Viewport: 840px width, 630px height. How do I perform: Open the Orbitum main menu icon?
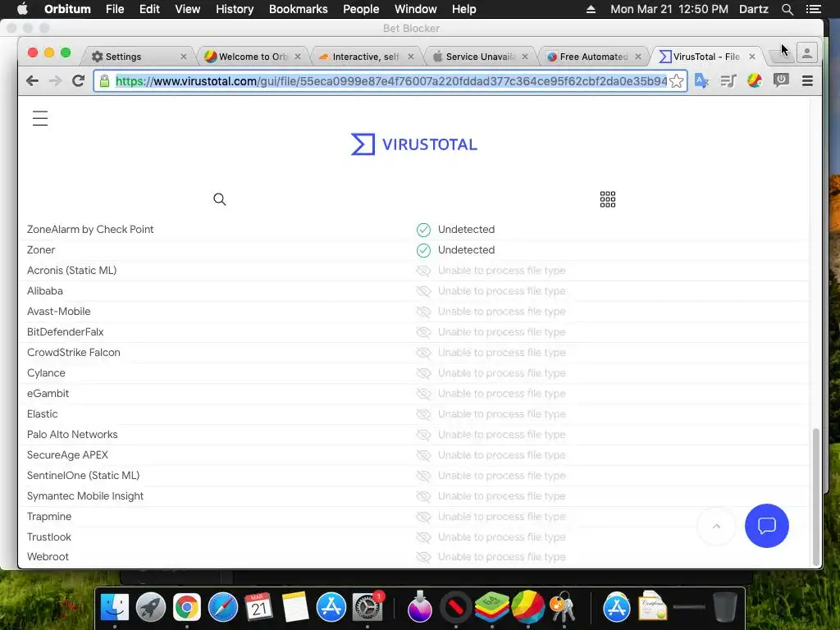point(807,81)
